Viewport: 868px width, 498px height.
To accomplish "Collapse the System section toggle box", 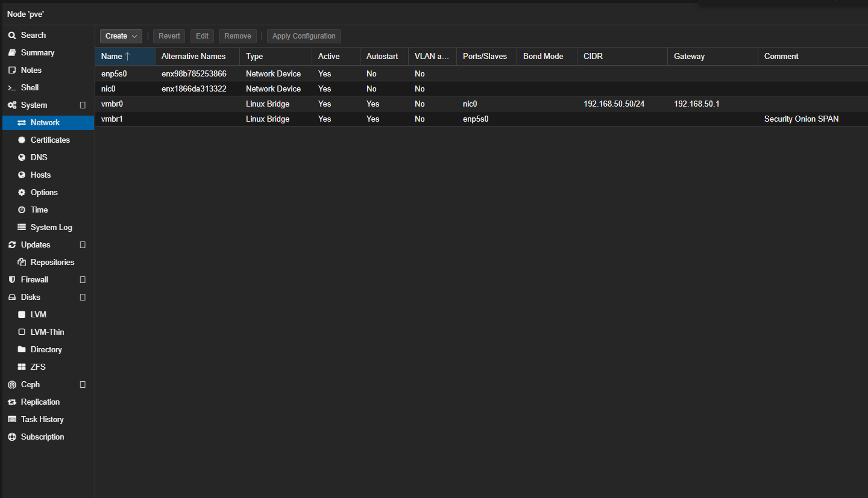I will [x=83, y=105].
